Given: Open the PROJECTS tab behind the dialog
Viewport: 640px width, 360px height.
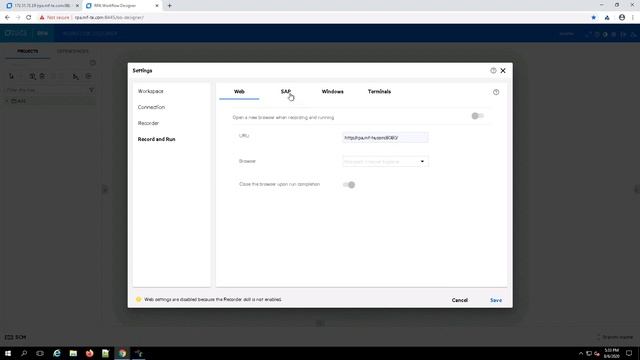Looking at the screenshot, I should (28, 51).
